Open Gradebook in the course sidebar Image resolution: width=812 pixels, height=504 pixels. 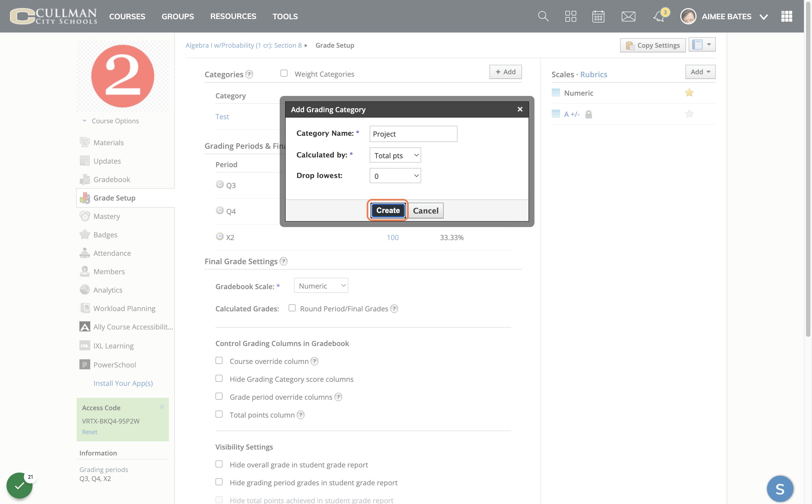click(x=111, y=179)
